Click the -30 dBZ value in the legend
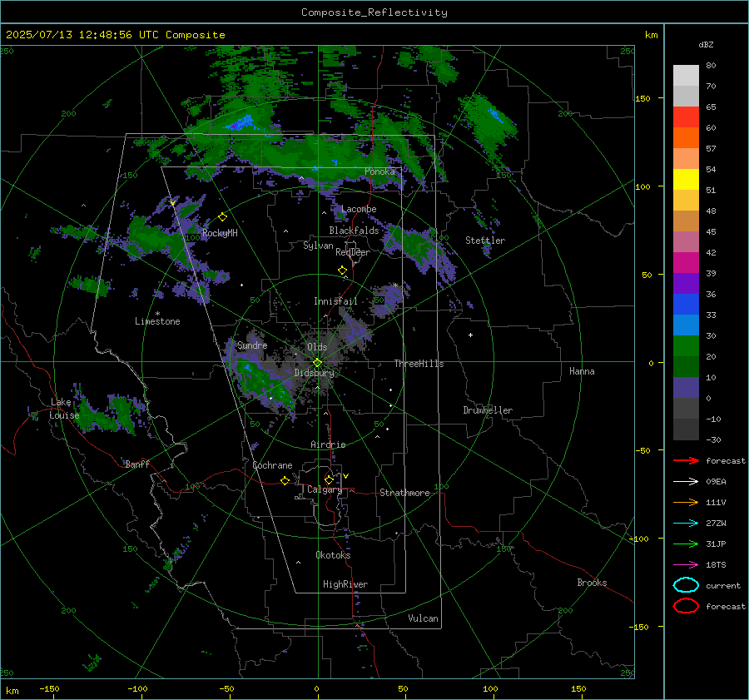The image size is (749, 700). point(713,439)
